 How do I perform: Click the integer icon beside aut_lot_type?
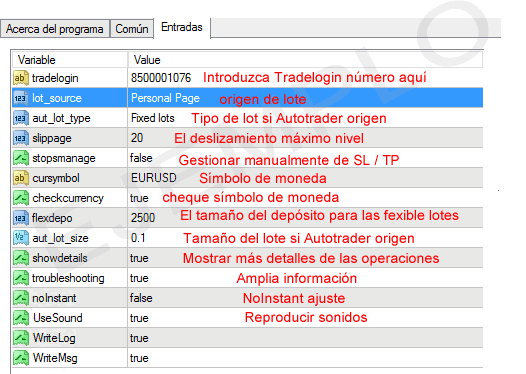tap(21, 118)
